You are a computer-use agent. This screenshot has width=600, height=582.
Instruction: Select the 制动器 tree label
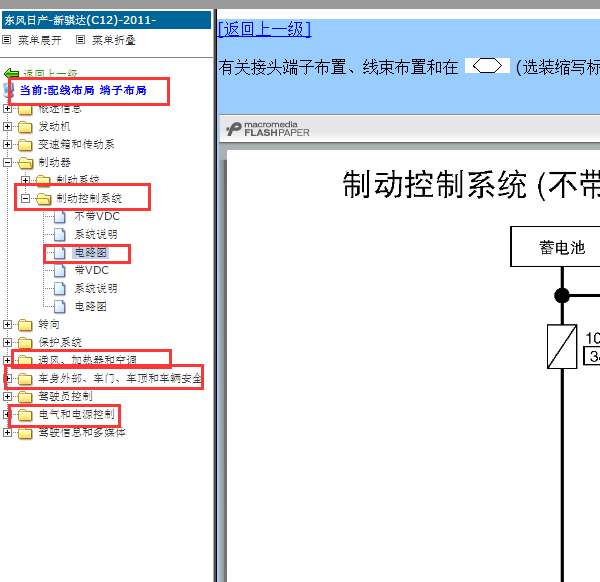tap(54, 162)
